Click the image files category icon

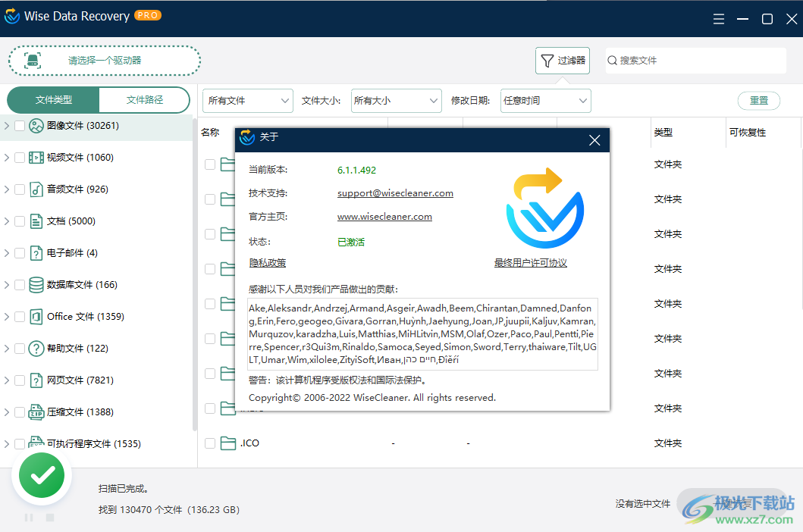[x=36, y=126]
